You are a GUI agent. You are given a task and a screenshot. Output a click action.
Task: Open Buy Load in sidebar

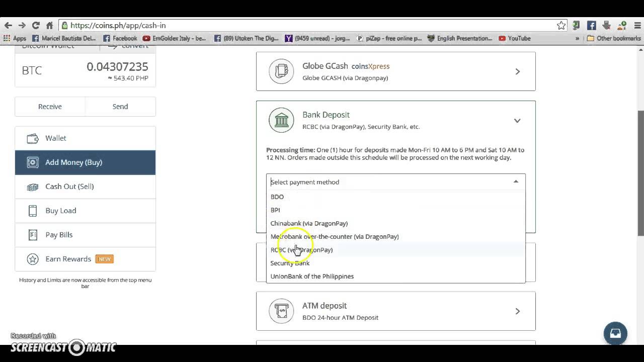click(85, 211)
